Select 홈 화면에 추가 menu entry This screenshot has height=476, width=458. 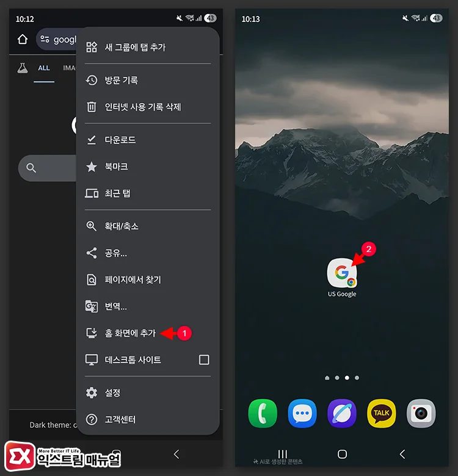148,333
